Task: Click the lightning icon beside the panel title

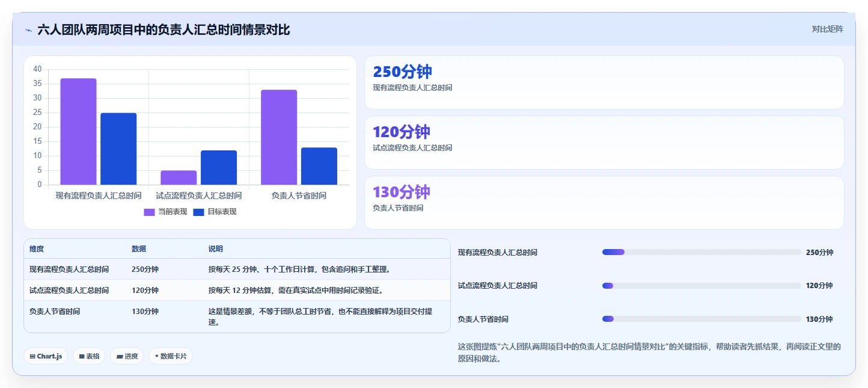Action: pos(28,30)
